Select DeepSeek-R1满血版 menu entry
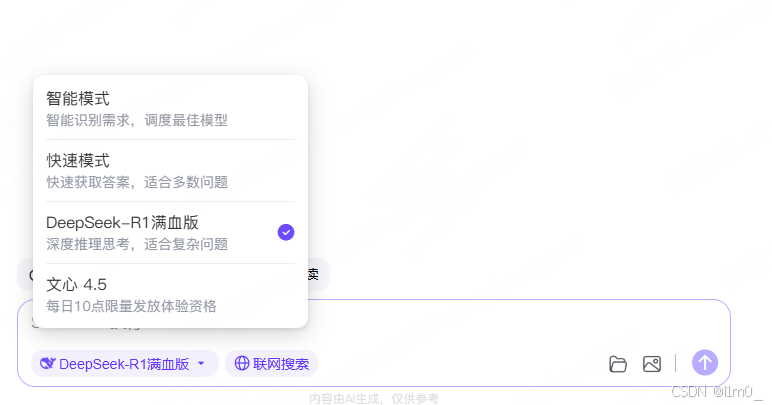 (x=170, y=232)
